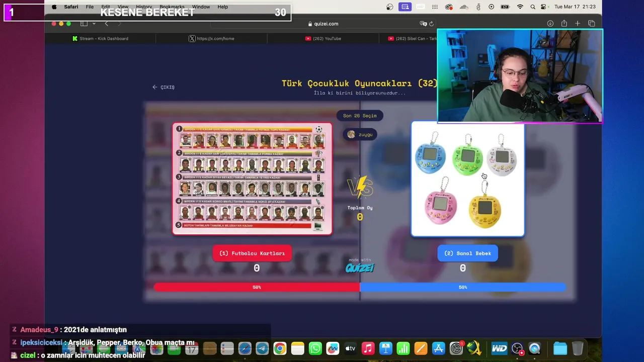
Task: Open the Help menu
Action: [x=222, y=7]
